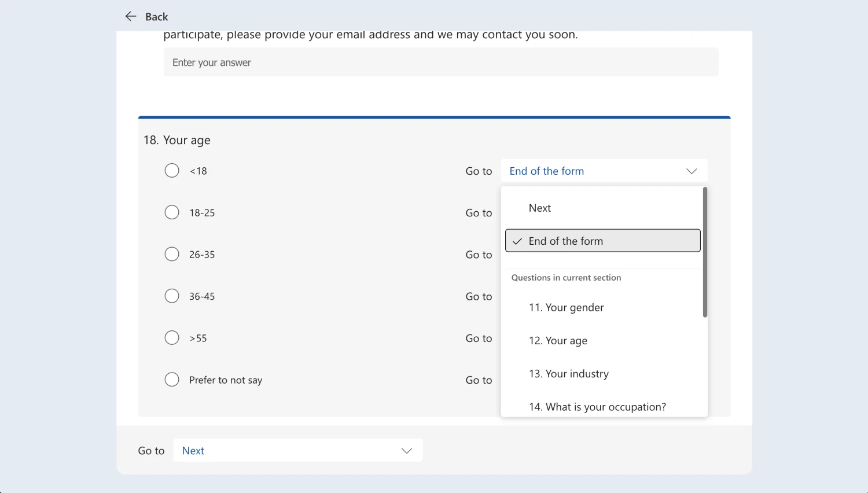Click the chevron on the section Go to dropdown
The height and width of the screenshot is (493, 868).
click(x=407, y=451)
